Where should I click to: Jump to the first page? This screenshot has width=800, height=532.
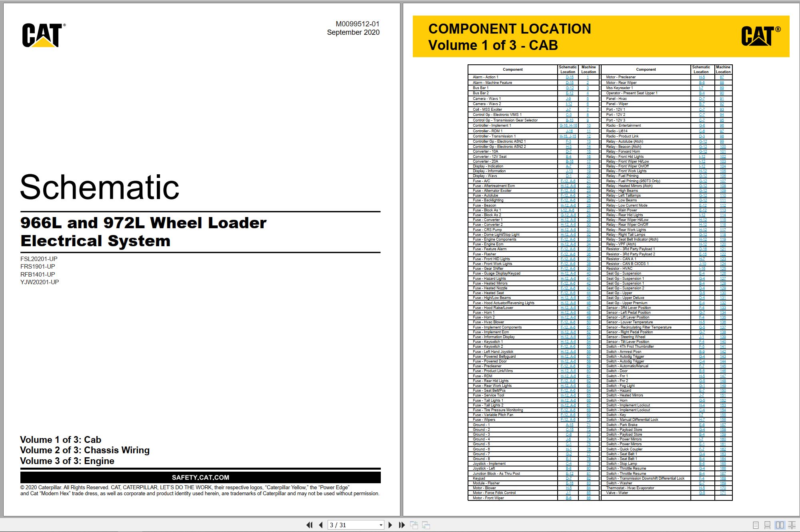pyautogui.click(x=309, y=525)
